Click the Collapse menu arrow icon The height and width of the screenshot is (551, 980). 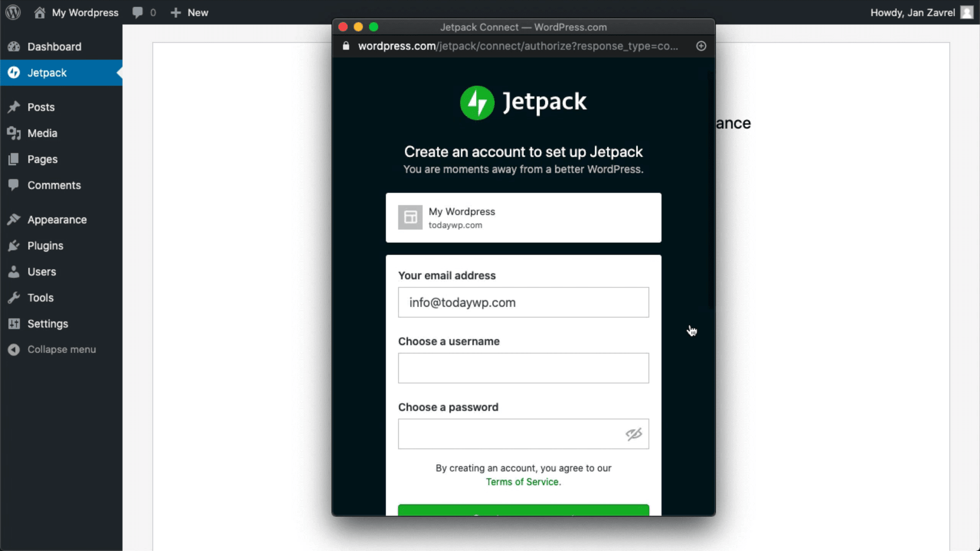pos(14,349)
